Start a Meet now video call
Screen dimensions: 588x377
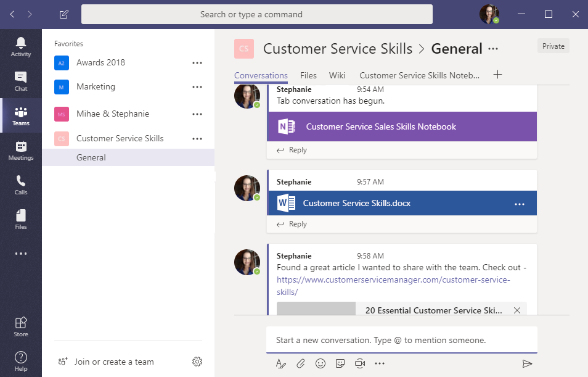[x=360, y=363]
